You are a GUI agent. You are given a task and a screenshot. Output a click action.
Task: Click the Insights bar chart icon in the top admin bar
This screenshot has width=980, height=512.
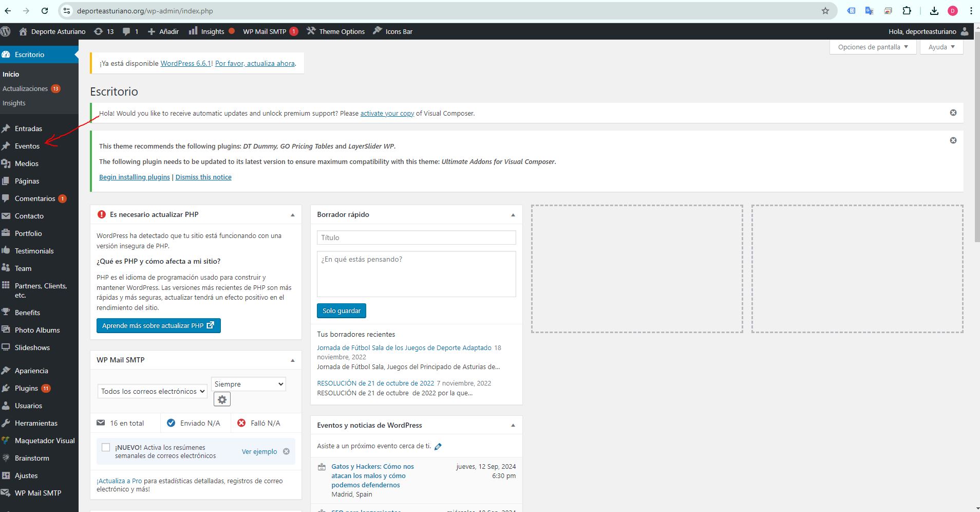pyautogui.click(x=193, y=31)
